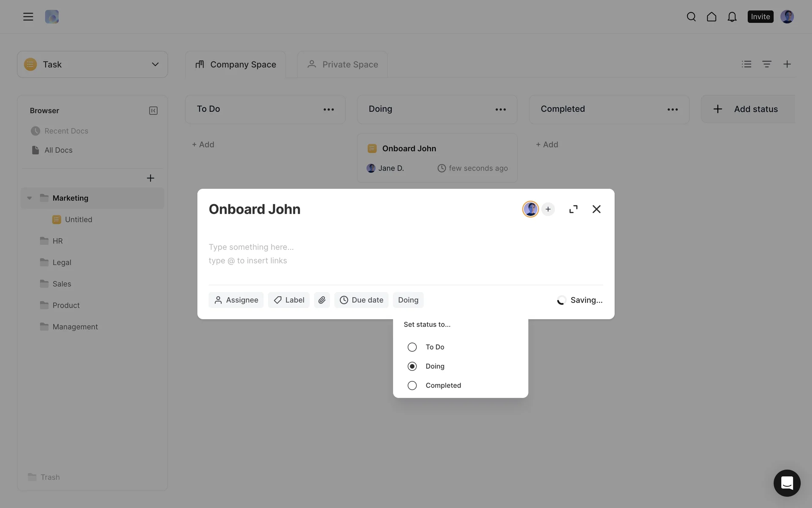Screen dimensions: 812x508
Task: Click the search magnifier icon
Action: tap(691, 17)
